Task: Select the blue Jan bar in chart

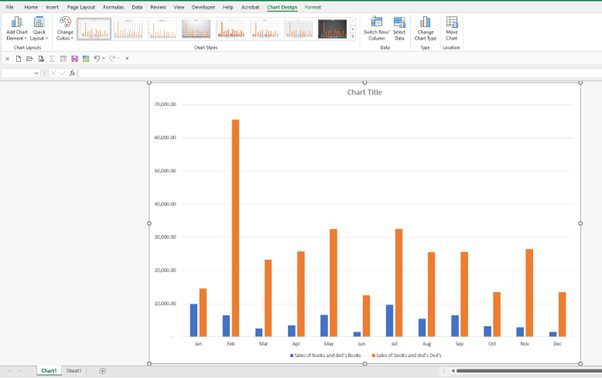Action: [194, 320]
